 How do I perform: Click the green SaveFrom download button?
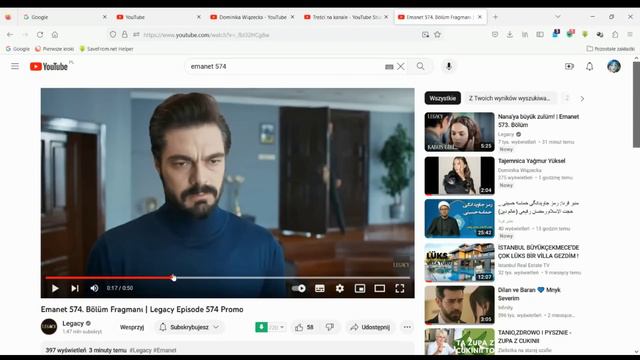262,327
